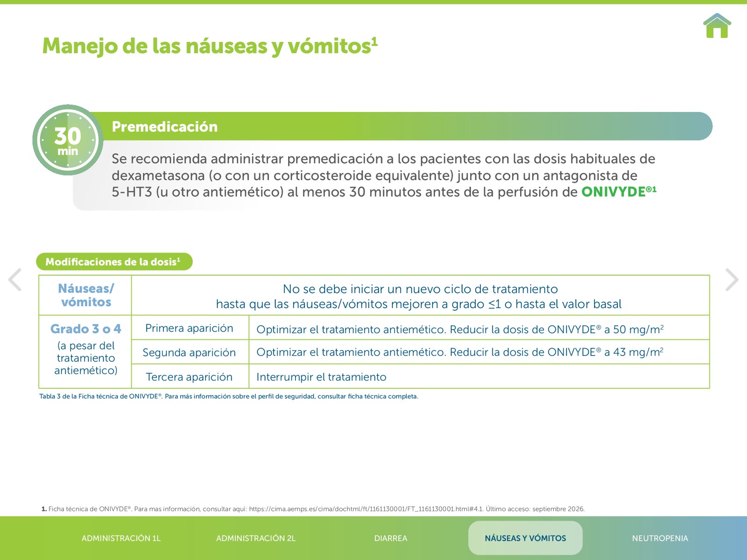Select the Náuseas/vómitos table header cell
The image size is (747, 560).
coord(86,295)
